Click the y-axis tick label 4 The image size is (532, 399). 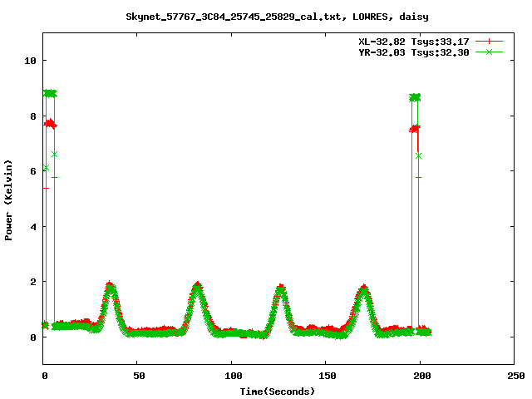click(33, 227)
